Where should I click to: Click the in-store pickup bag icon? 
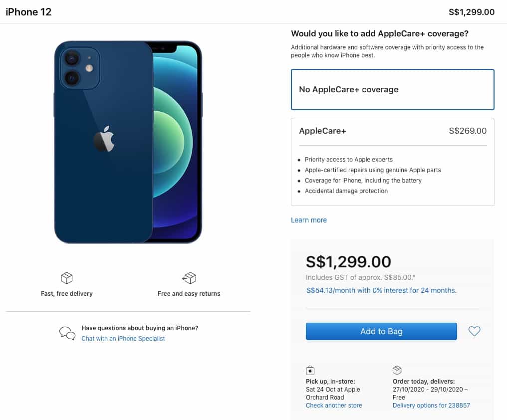[310, 370]
